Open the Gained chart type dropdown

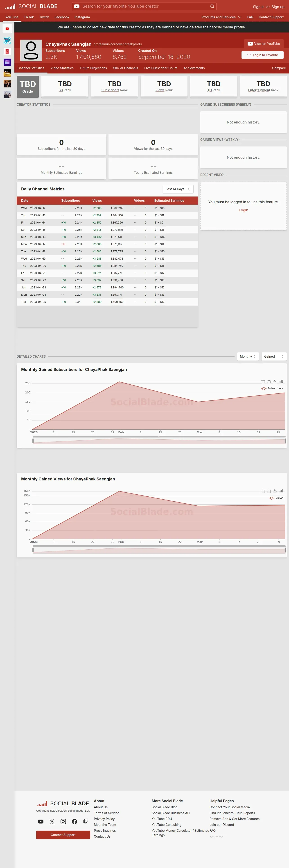click(x=274, y=356)
